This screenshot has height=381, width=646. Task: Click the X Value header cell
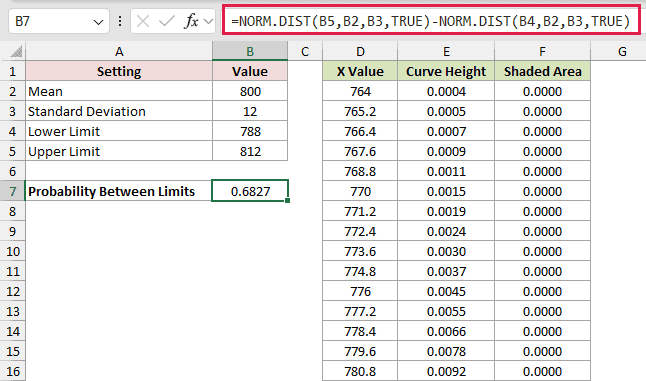[x=360, y=71]
